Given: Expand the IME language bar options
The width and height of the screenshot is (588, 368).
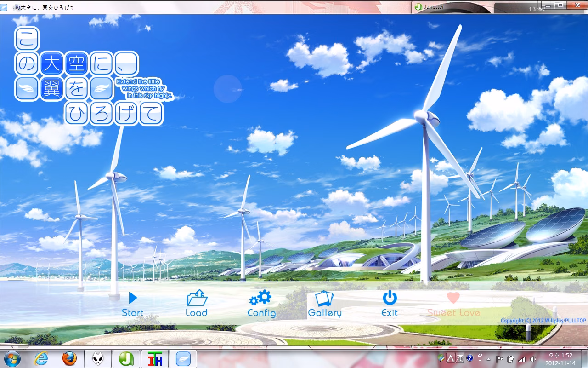Looking at the screenshot, I should coord(480,358).
